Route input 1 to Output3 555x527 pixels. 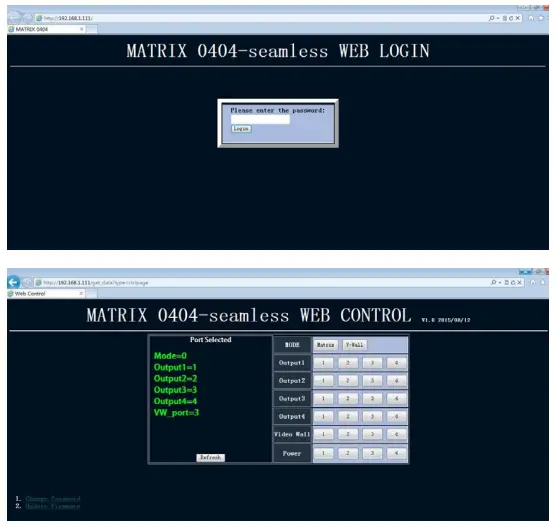click(323, 399)
